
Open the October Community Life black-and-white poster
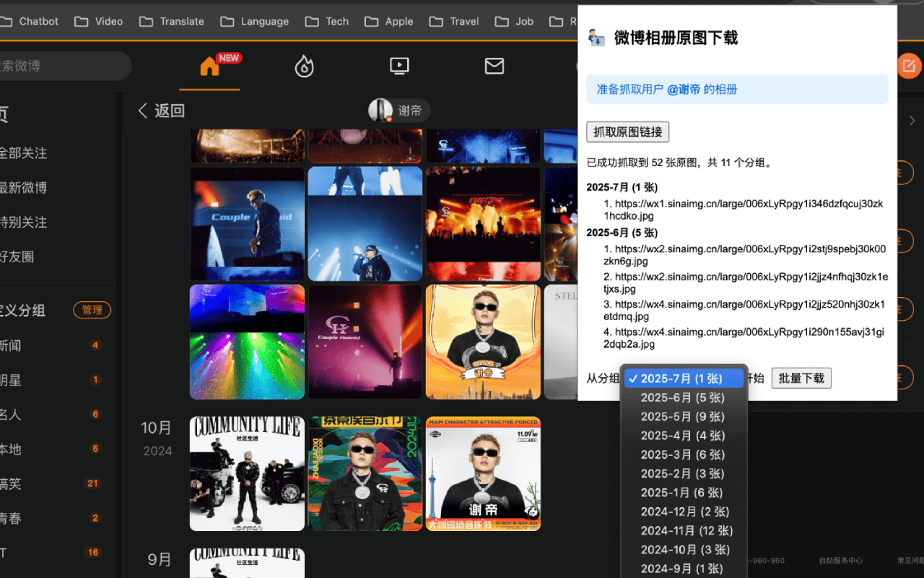(247, 474)
